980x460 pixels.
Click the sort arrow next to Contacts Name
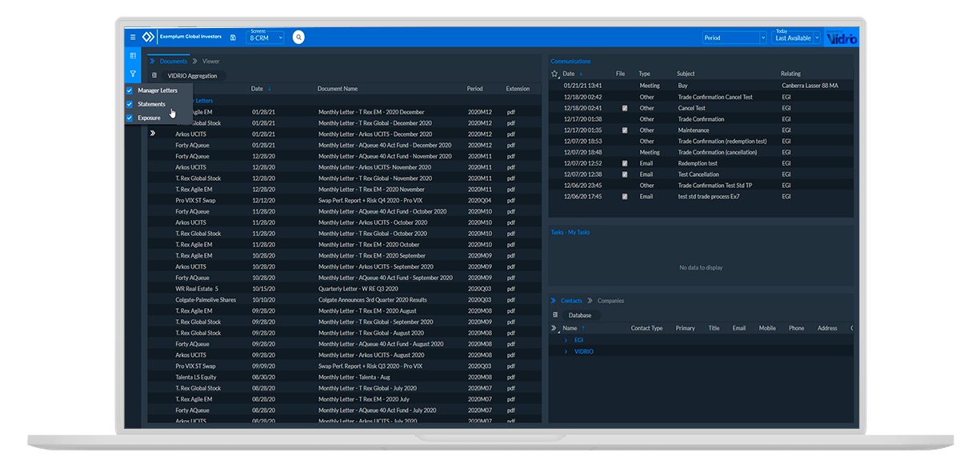point(583,328)
